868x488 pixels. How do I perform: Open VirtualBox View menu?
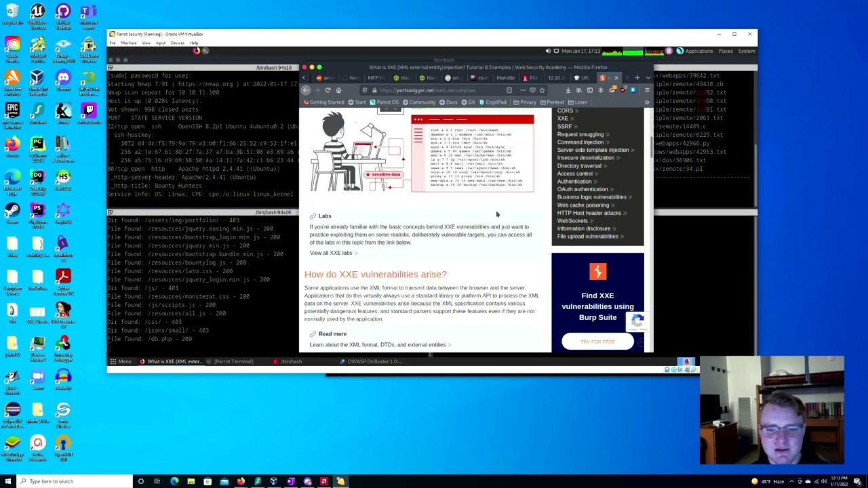point(146,43)
